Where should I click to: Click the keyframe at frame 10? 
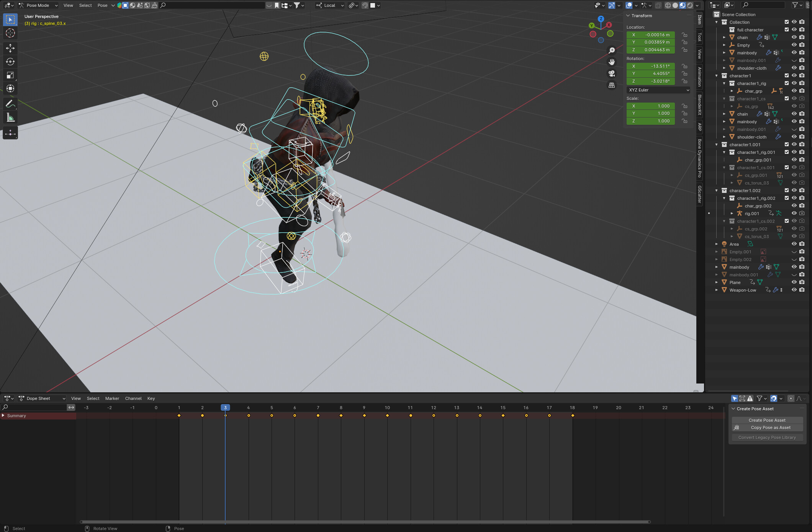click(x=387, y=416)
